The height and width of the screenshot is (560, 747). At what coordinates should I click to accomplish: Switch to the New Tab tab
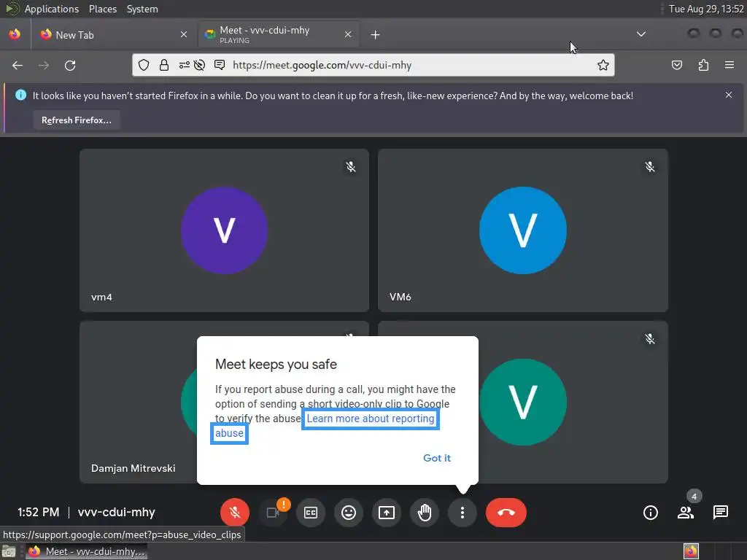point(113,35)
